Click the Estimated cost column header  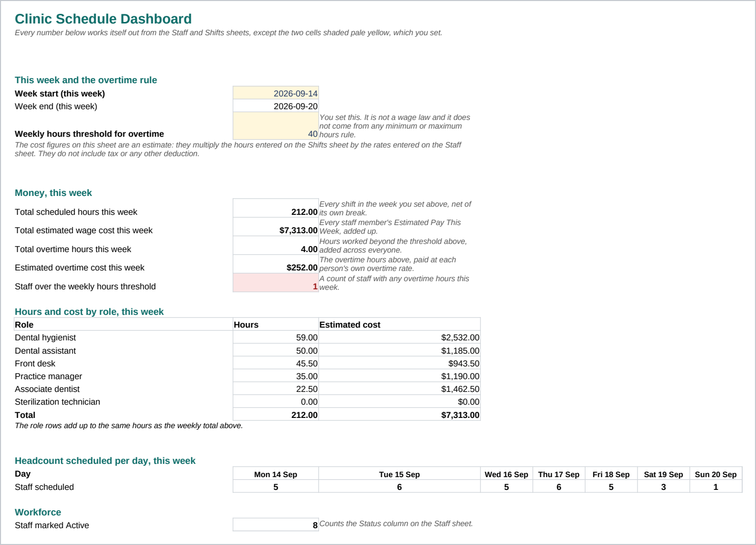400,325
